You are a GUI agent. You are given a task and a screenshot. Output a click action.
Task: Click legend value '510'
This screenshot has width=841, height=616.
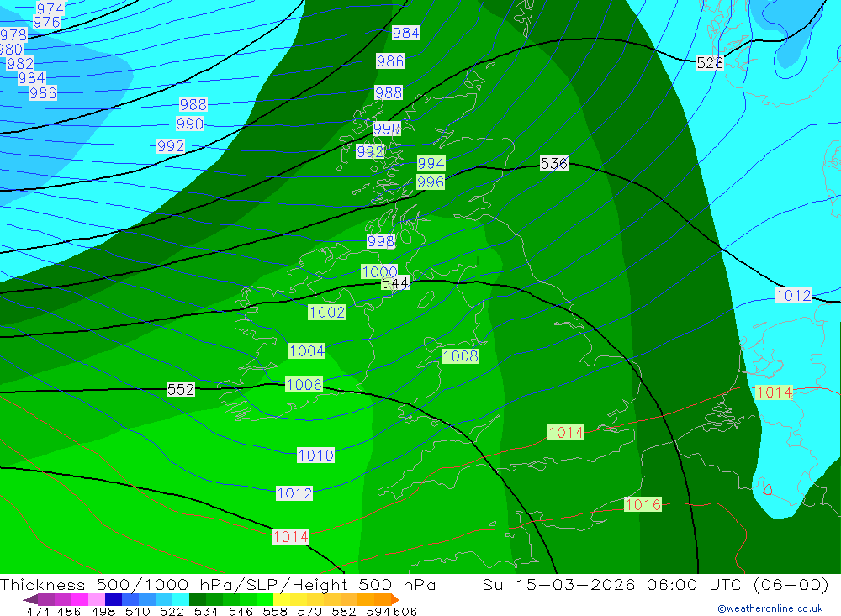point(137,611)
